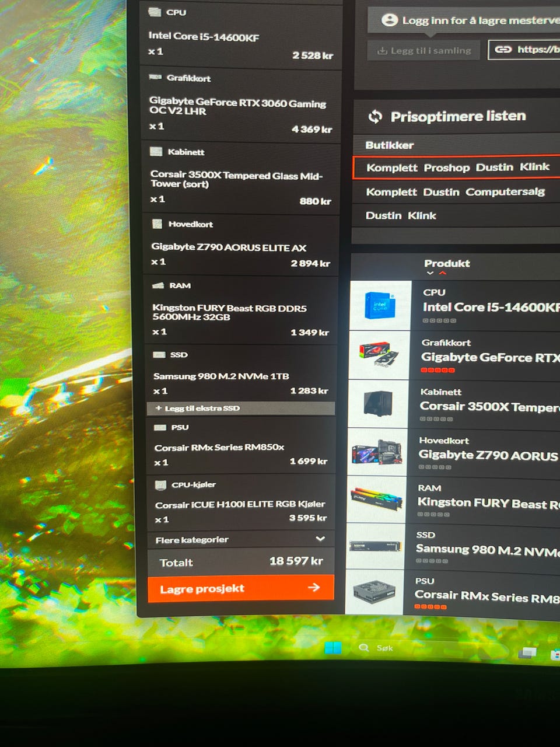560x747 pixels.
Task: Click the Produkt column header
Action: (447, 263)
